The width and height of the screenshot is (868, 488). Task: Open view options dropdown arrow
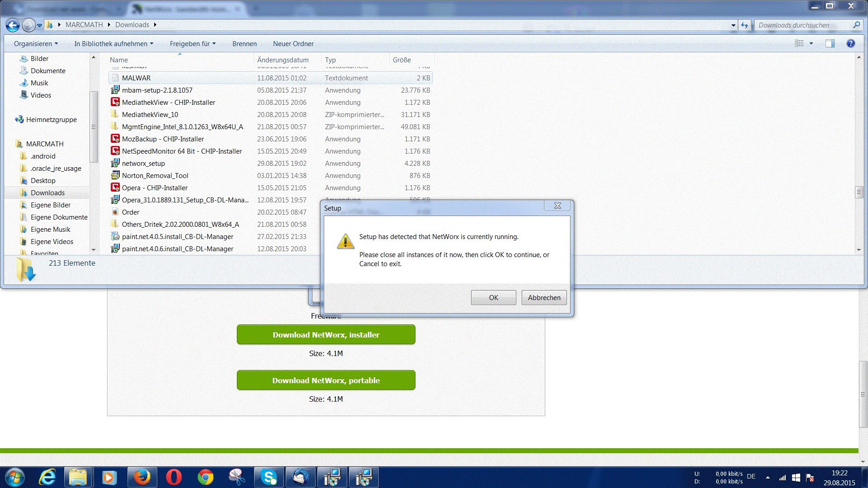click(x=811, y=43)
